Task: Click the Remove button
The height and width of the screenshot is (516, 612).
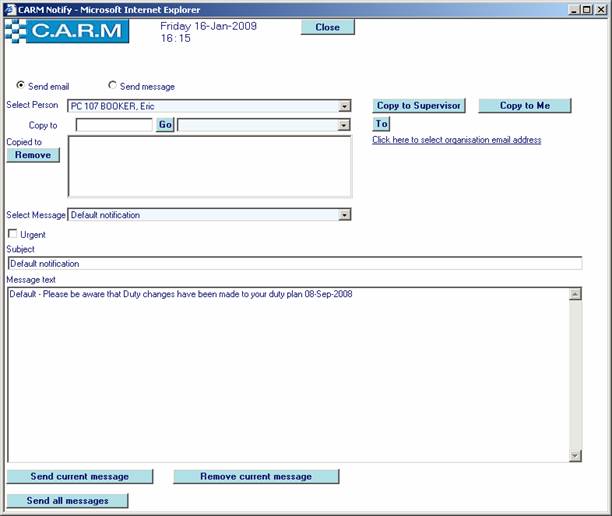Action: (x=33, y=155)
